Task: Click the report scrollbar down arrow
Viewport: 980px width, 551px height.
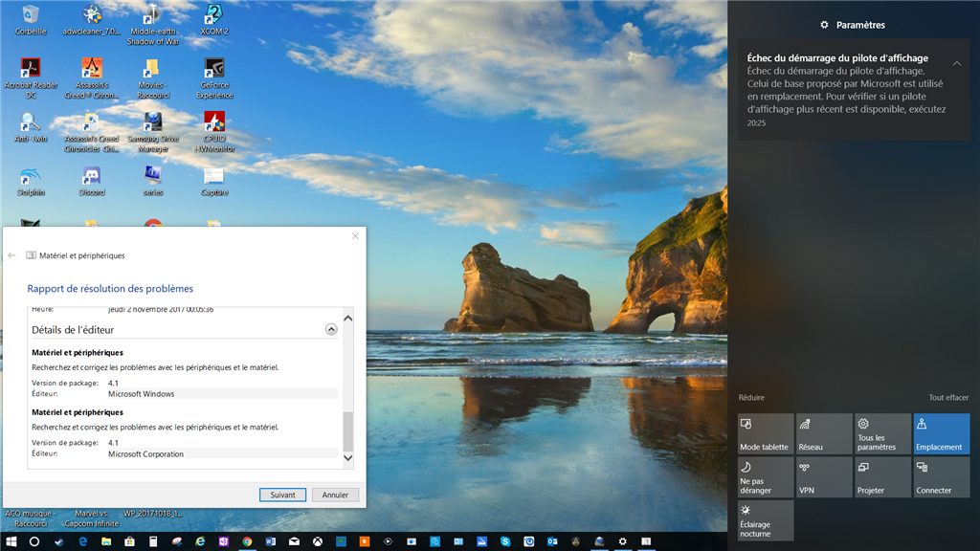Action: (348, 457)
